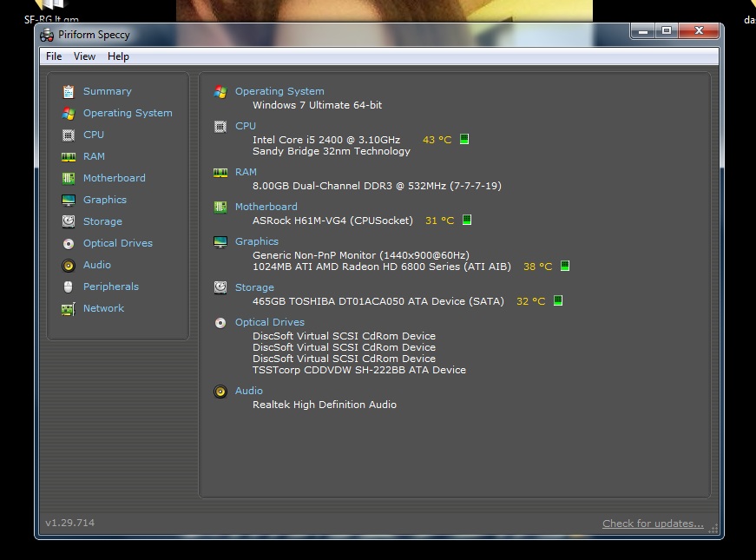
Task: Open the View menu
Action: [84, 56]
